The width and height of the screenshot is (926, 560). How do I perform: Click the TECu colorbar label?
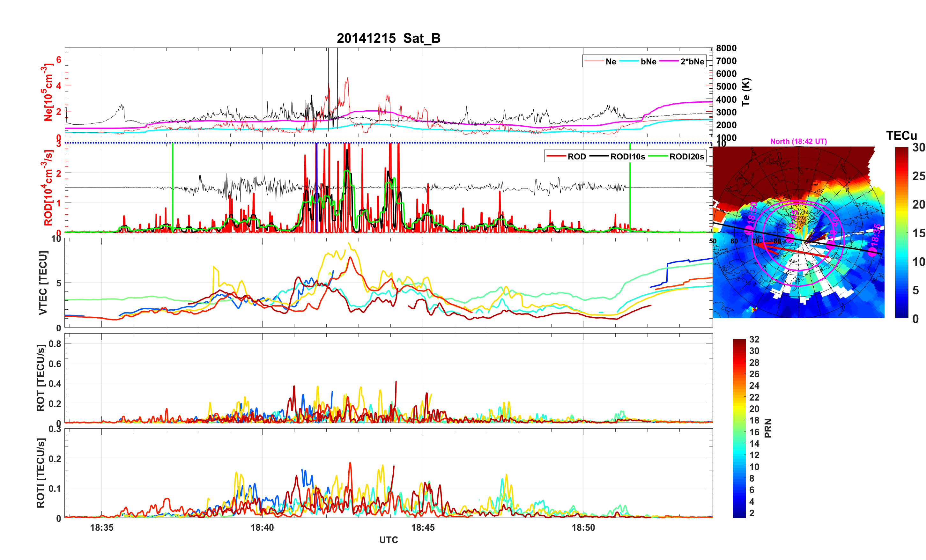[x=901, y=136]
